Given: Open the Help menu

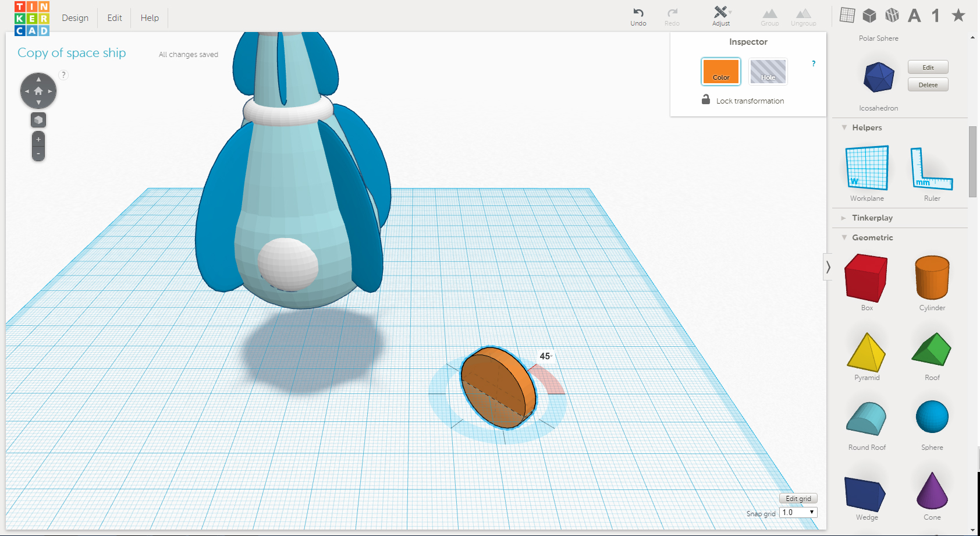Looking at the screenshot, I should (150, 18).
